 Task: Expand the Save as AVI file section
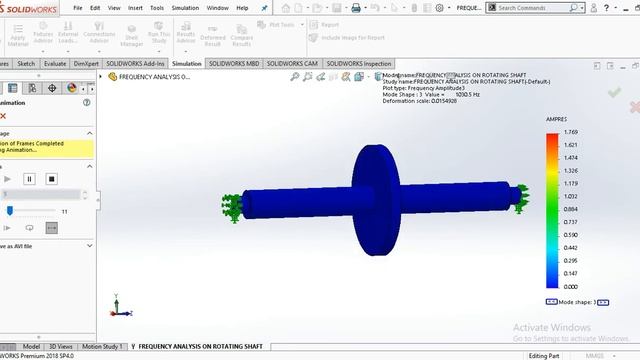tap(89, 246)
